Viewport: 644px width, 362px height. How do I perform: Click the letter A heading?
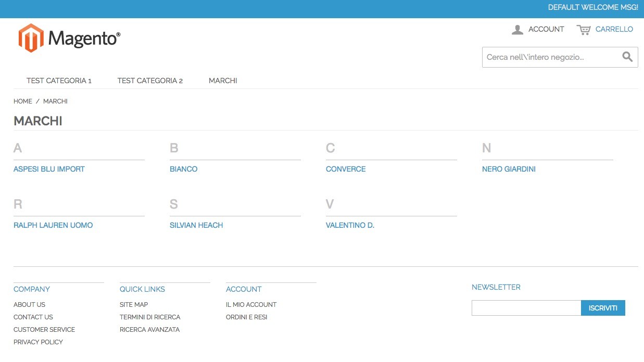click(18, 148)
